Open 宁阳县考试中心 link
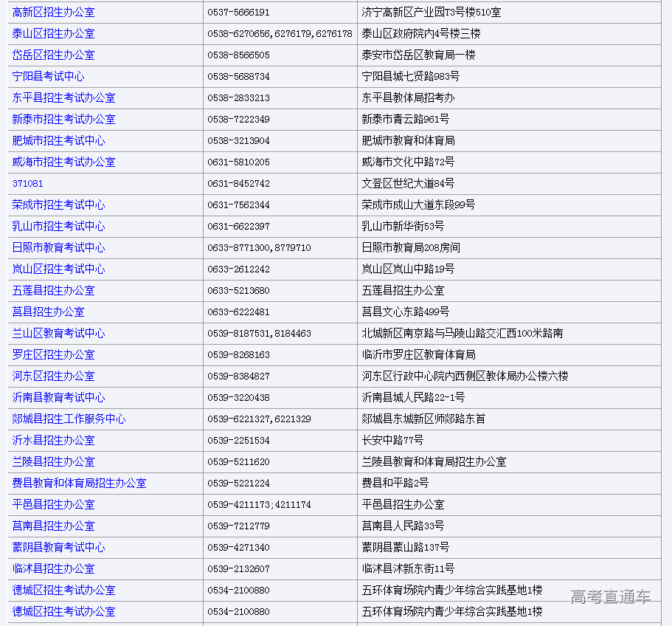Viewport: 672px width, 626px height. 48,77
